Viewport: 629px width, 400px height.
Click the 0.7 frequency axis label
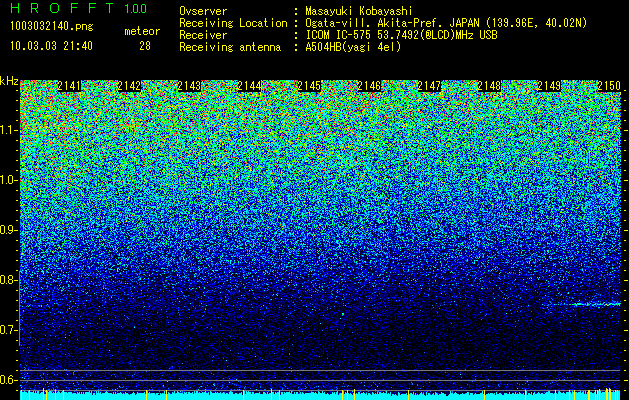(x=9, y=330)
